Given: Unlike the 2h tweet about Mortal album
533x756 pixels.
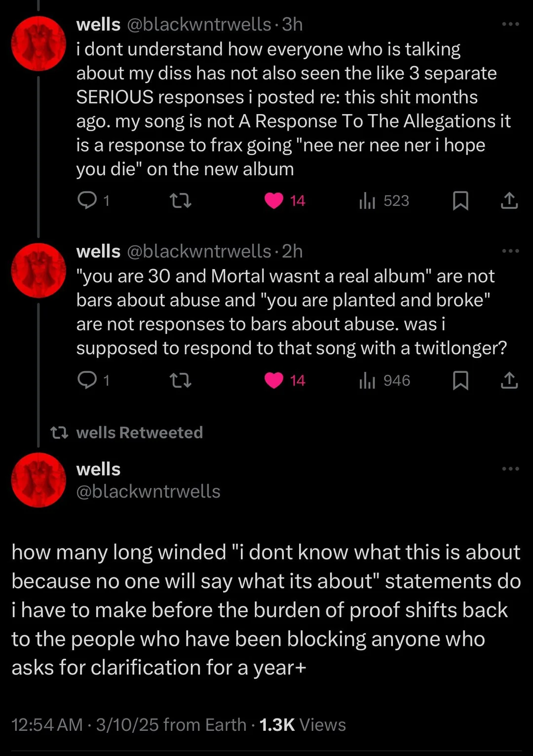Looking at the screenshot, I should pyautogui.click(x=274, y=380).
